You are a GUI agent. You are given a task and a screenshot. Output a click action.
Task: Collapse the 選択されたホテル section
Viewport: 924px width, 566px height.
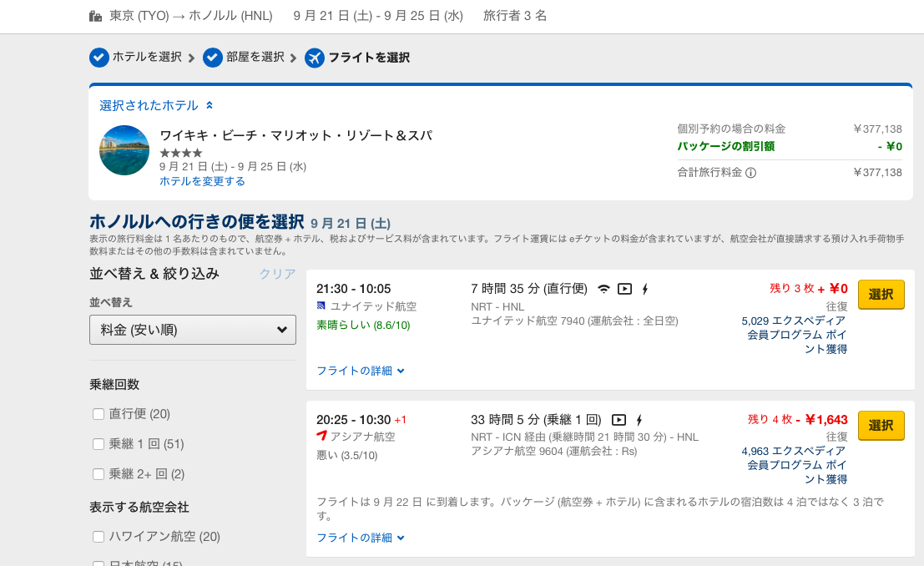tap(208, 105)
